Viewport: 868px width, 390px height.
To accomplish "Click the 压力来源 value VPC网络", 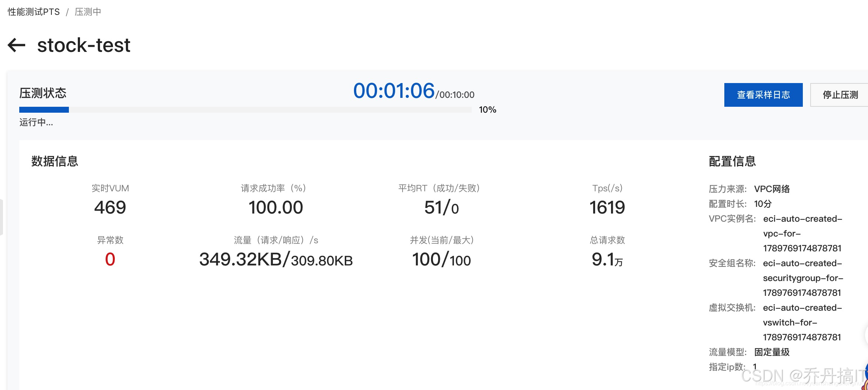I will click(772, 189).
